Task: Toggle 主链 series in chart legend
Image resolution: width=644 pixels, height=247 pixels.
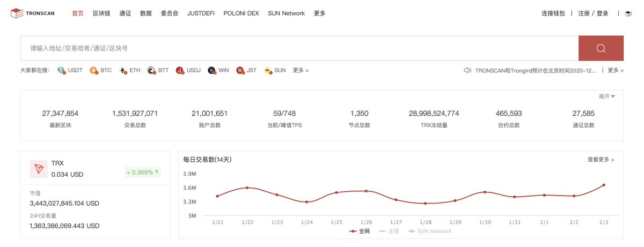Action: tap(389, 231)
